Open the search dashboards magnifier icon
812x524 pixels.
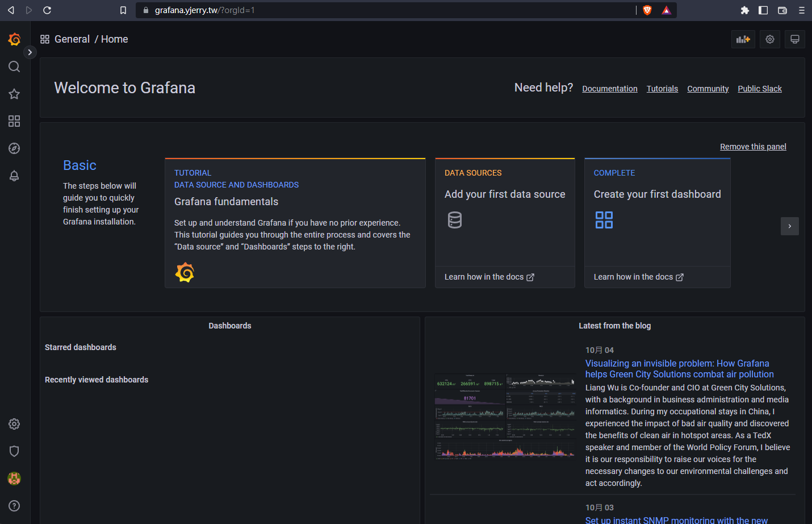click(14, 66)
